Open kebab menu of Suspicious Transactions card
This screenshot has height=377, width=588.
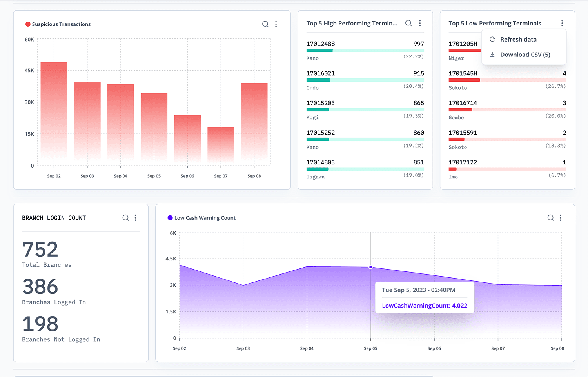pos(276,24)
